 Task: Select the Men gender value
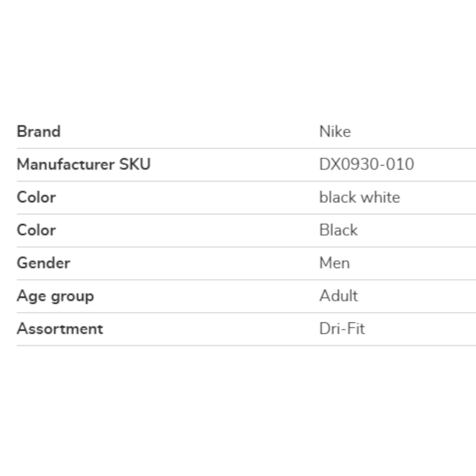(x=335, y=263)
